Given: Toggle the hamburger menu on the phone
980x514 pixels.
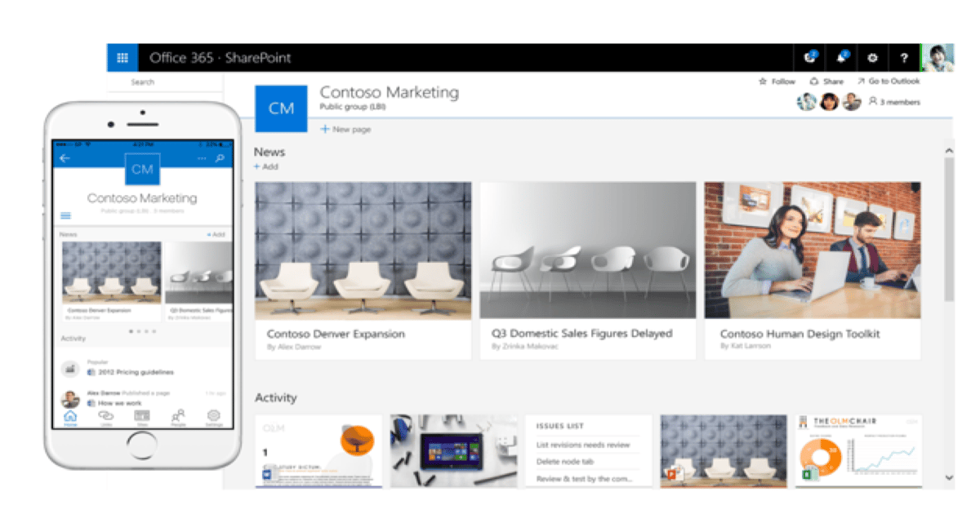Looking at the screenshot, I should pyautogui.click(x=65, y=215).
